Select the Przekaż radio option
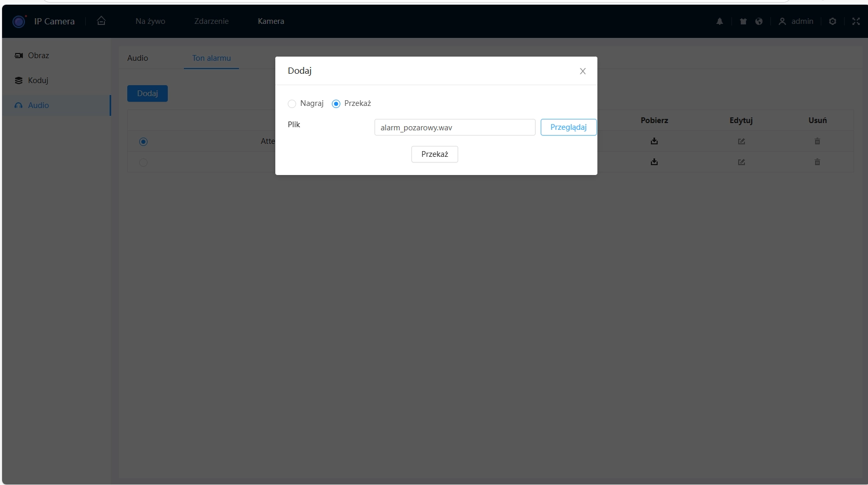This screenshot has height=485, width=868. tap(336, 104)
